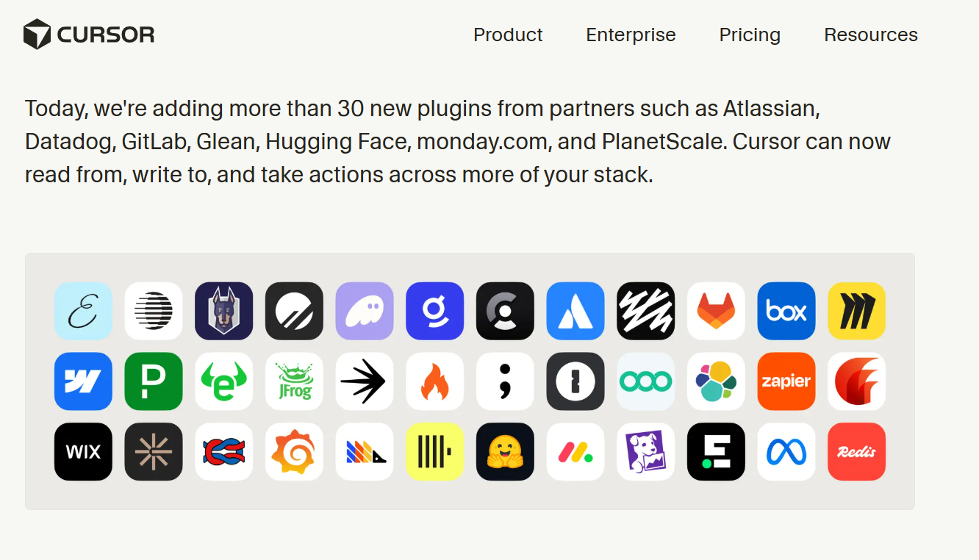Image resolution: width=979 pixels, height=560 pixels.
Task: Select the Box plugin icon
Action: coord(786,311)
